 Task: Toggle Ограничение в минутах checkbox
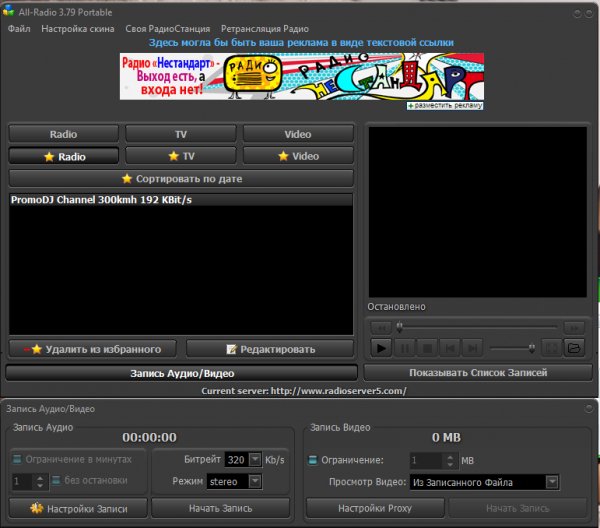[x=17, y=459]
